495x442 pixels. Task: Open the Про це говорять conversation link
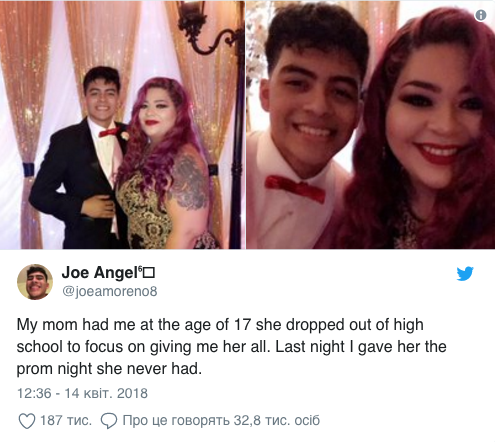pos(176,421)
